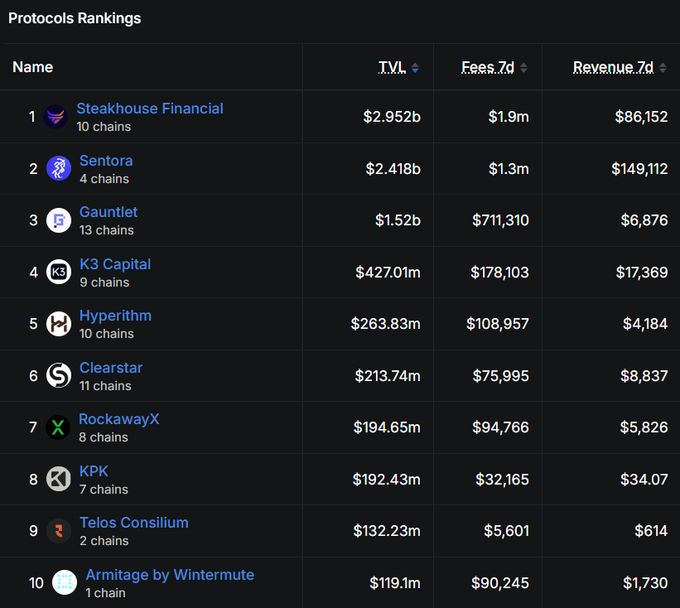680x608 pixels.
Task: Sort by the TVL column header
Action: (392, 67)
